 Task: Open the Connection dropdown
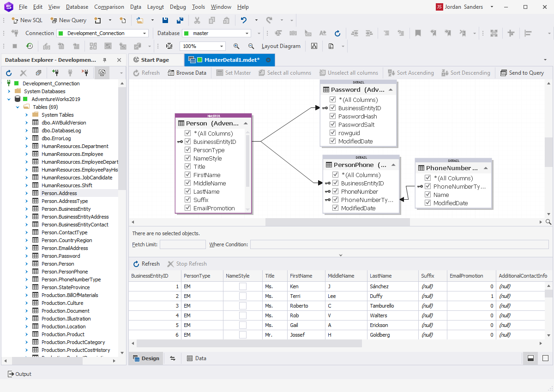coord(145,33)
